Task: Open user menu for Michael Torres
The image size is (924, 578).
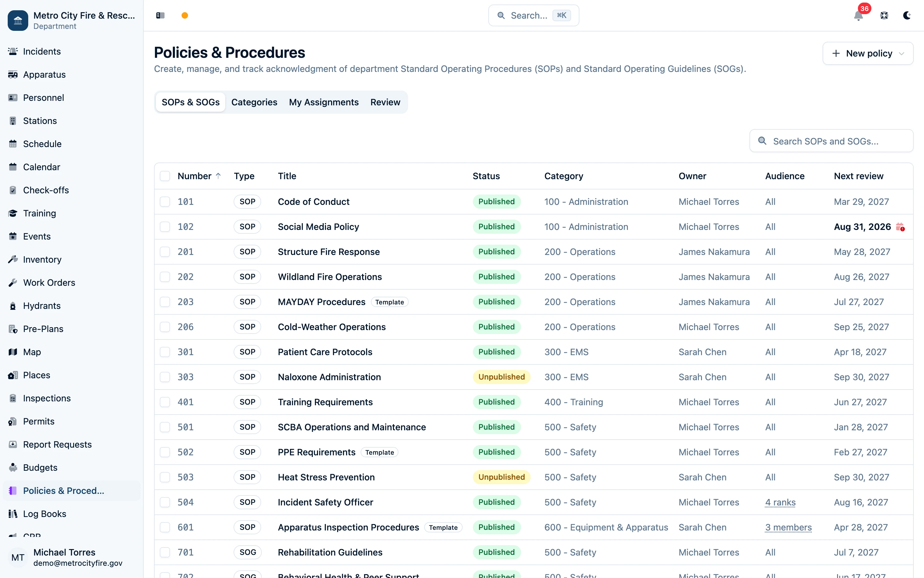Action: (x=72, y=557)
